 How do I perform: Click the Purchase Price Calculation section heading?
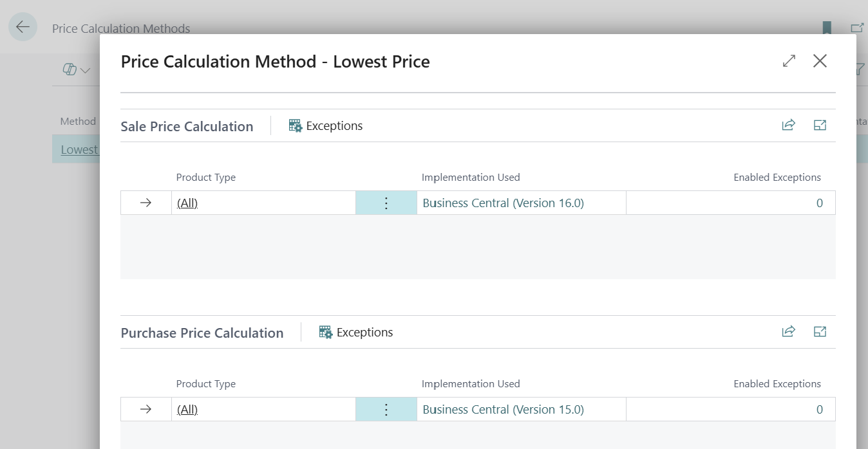[x=202, y=333]
